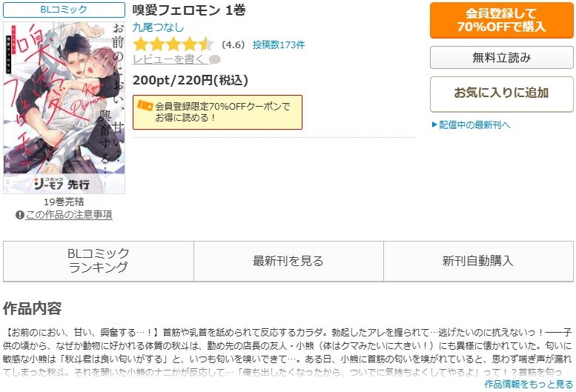The width and height of the screenshot is (576, 392).
Task: Expand description with 作品情報をもっと見る
Action: [529, 385]
